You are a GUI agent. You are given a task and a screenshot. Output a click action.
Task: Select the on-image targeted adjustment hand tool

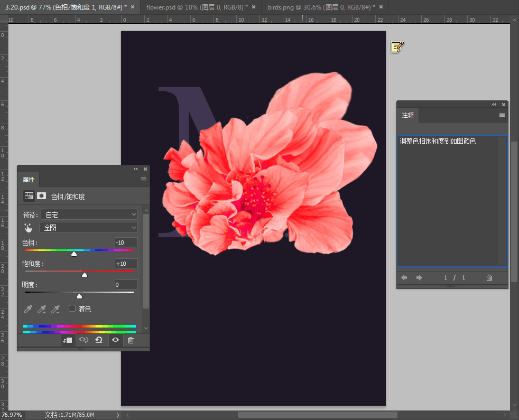click(29, 228)
